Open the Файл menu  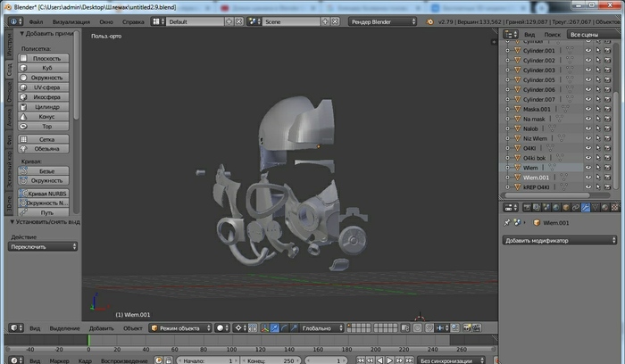click(x=36, y=21)
